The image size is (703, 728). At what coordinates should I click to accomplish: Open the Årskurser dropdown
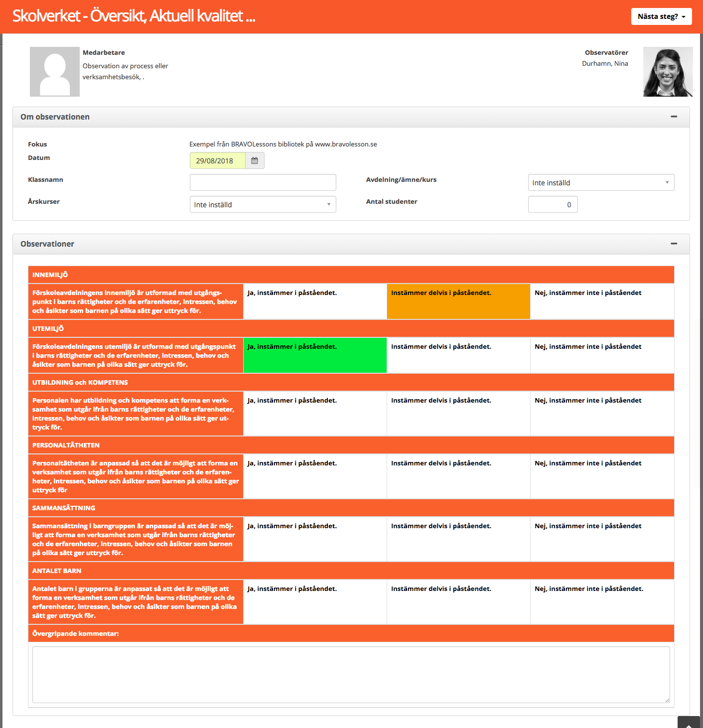point(263,204)
